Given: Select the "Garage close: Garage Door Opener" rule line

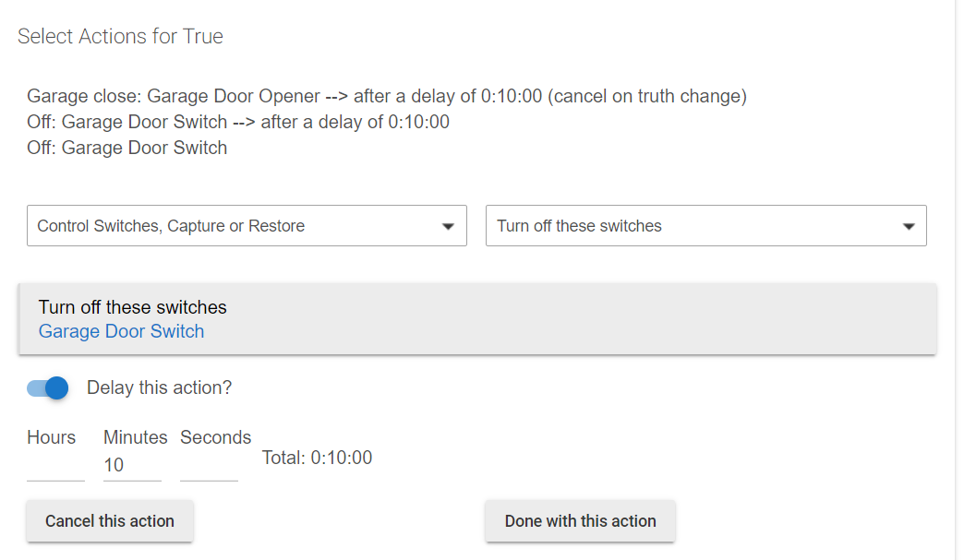Looking at the screenshot, I should pos(387,96).
